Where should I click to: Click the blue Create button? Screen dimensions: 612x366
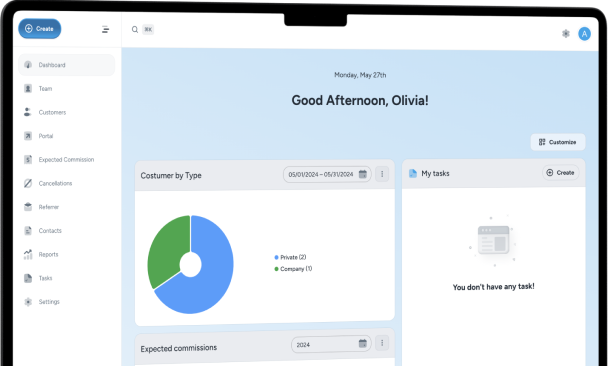pyautogui.click(x=39, y=29)
